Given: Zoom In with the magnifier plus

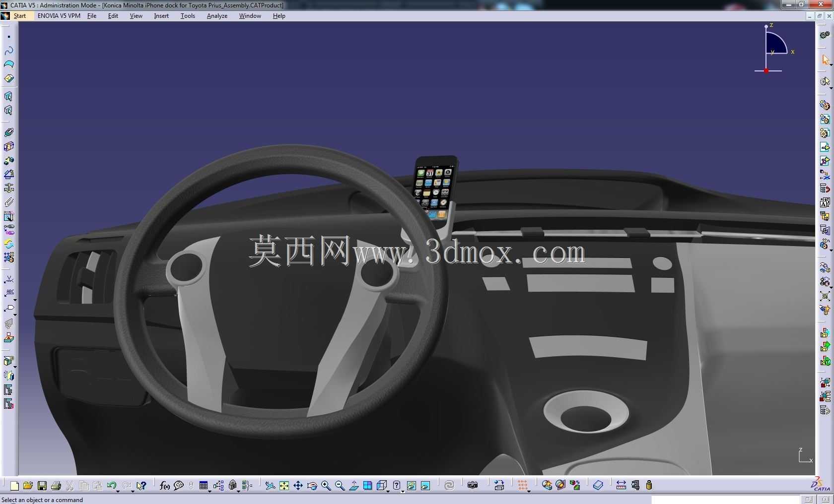Looking at the screenshot, I should (326, 486).
